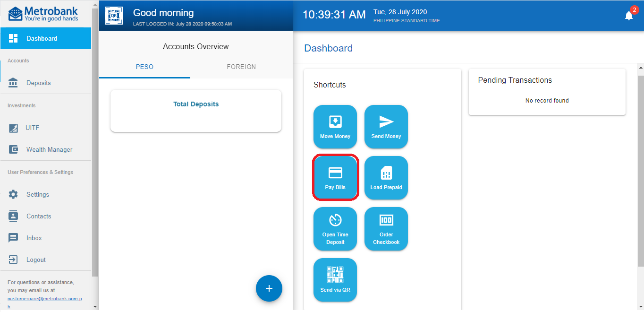Switch to the FOREIGN tab
Screen dimensions: 644x312
pos(241,67)
